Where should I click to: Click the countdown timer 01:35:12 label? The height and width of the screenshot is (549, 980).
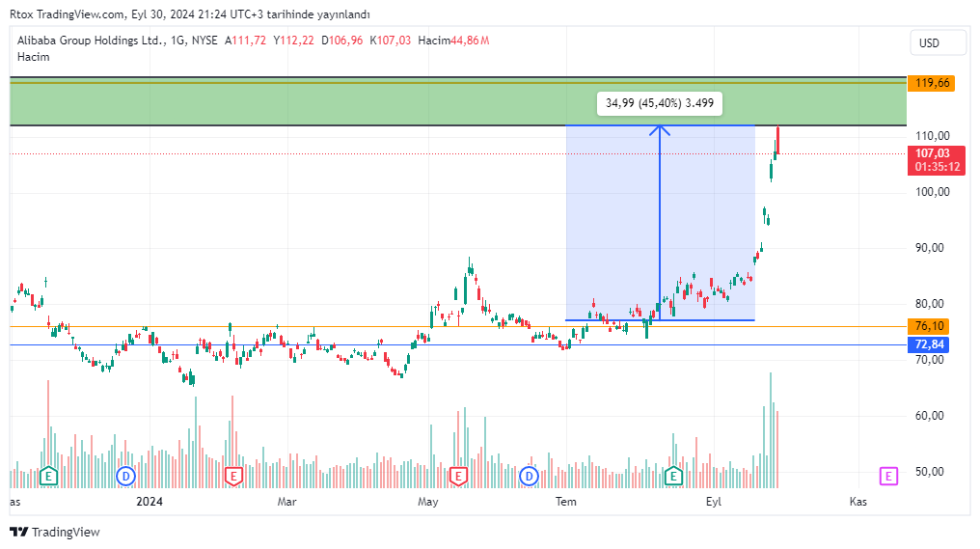click(x=937, y=167)
